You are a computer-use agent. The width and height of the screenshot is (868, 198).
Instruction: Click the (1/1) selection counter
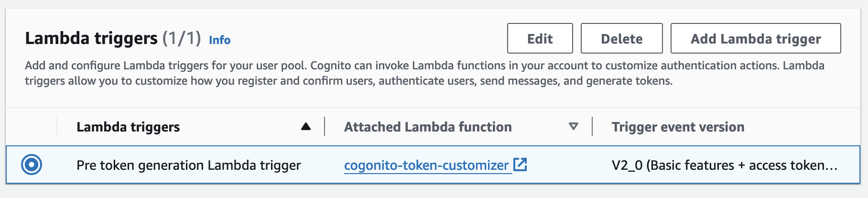point(182,38)
